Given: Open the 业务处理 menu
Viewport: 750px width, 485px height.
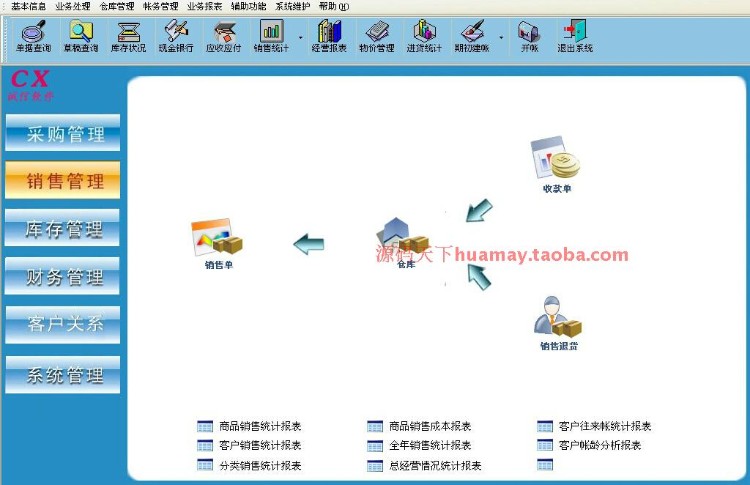Looking at the screenshot, I should [73, 6].
